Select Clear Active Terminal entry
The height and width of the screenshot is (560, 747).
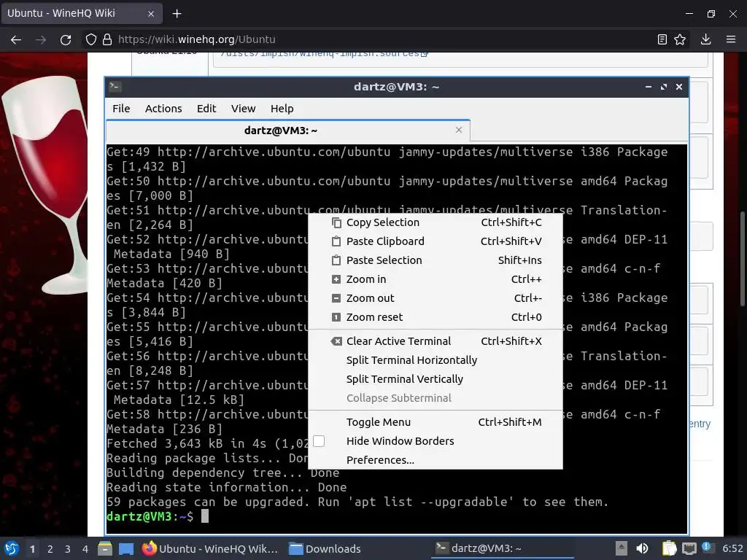tap(436, 341)
